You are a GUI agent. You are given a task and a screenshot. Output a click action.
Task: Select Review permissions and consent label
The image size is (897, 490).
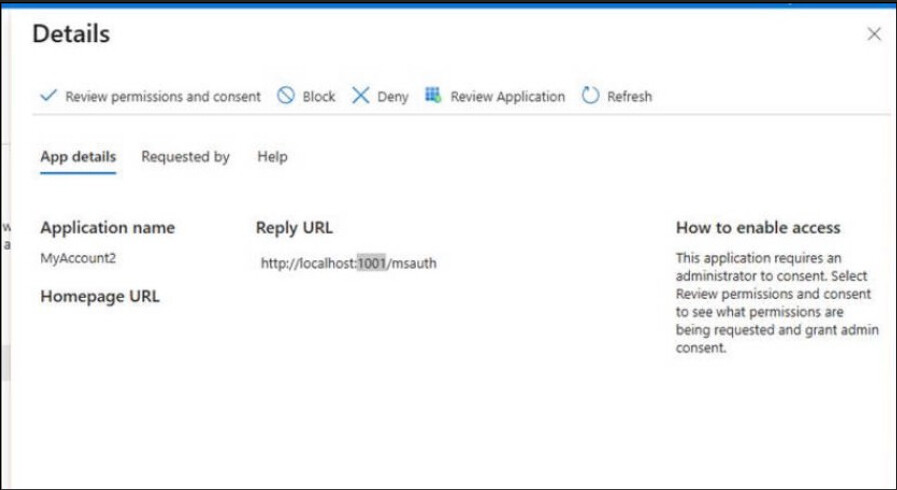click(x=163, y=97)
